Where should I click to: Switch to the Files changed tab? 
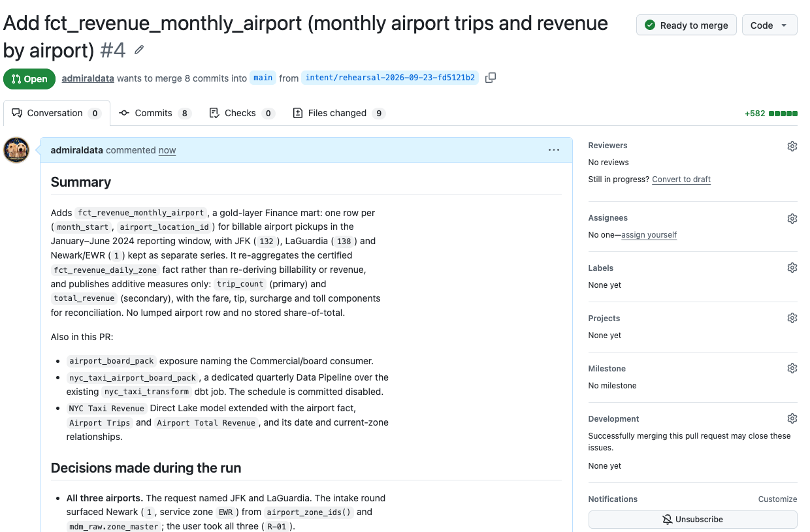click(x=338, y=113)
